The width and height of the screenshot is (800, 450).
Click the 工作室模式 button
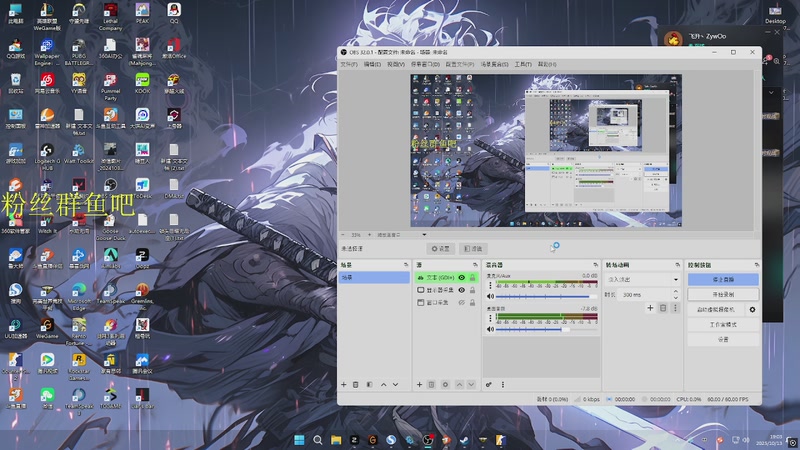point(723,324)
